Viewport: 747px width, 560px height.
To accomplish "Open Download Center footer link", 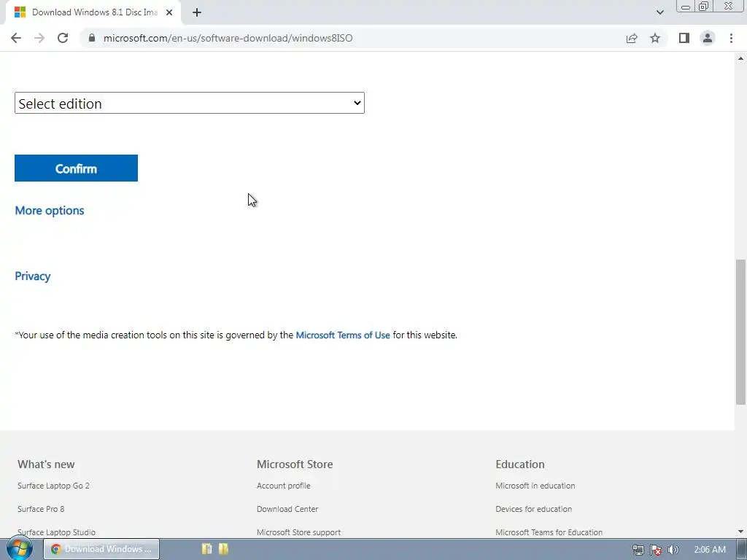I will point(287,508).
